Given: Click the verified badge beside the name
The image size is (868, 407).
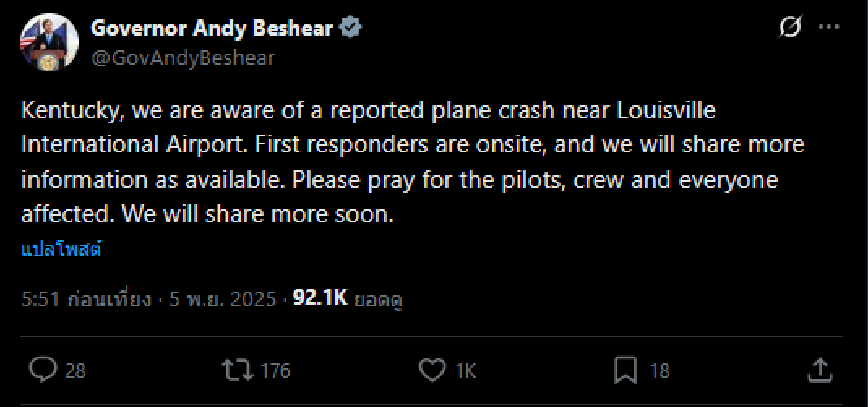Looking at the screenshot, I should 350,28.
